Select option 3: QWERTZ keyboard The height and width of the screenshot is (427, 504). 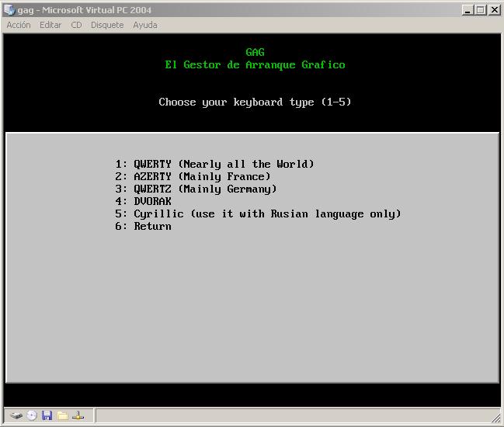tap(196, 189)
